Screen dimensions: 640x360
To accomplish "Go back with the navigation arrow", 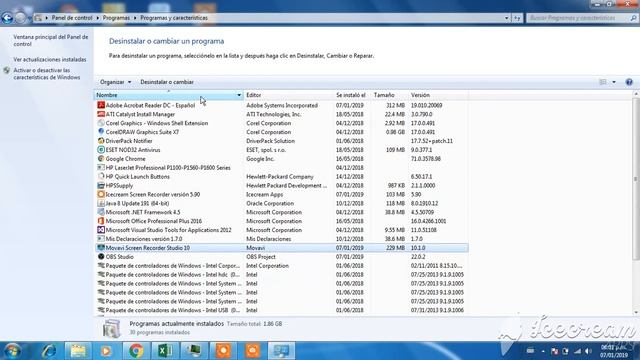I will 7,18.
